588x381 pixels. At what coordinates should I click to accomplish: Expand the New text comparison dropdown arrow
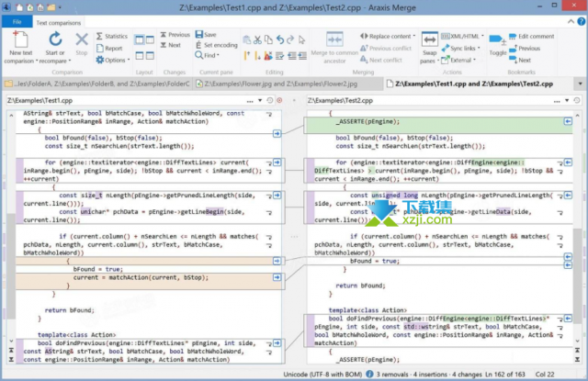pos(37,61)
